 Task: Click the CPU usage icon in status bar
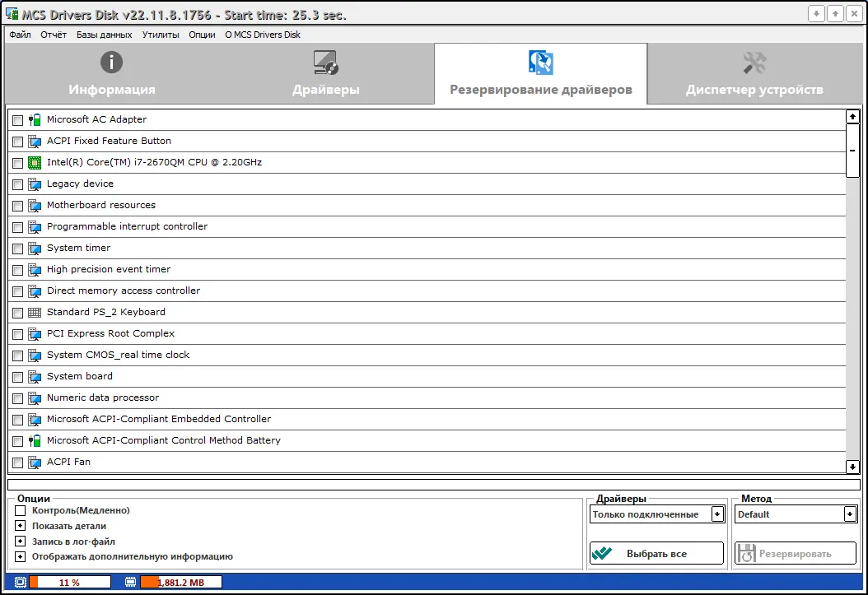coord(21,583)
